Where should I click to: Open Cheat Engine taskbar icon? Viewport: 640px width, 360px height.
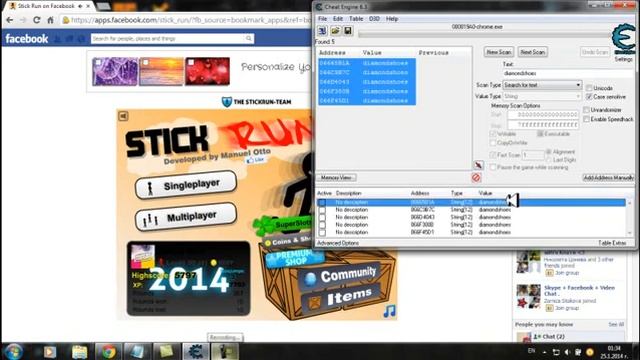click(x=196, y=351)
